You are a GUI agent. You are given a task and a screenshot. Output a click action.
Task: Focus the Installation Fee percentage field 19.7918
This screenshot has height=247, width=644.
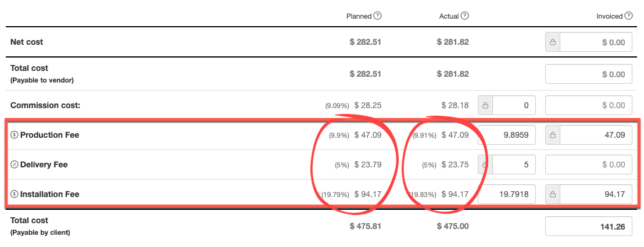(506, 194)
